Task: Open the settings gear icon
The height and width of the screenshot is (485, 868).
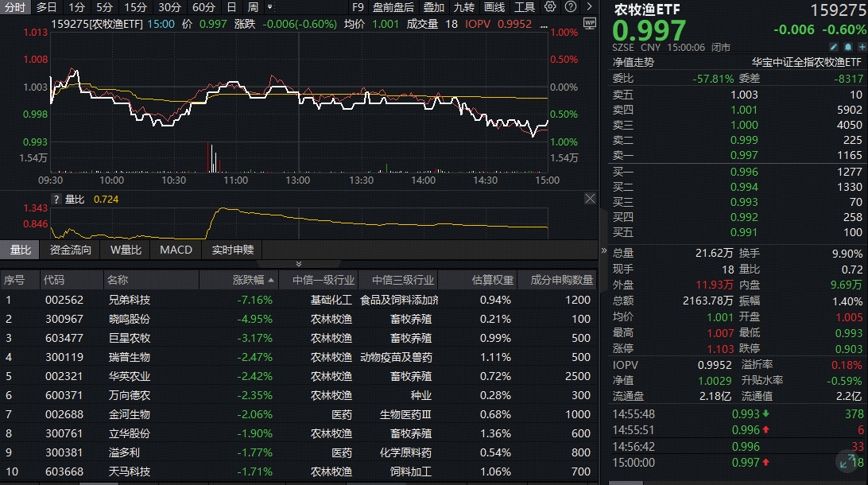Action: coord(549,7)
